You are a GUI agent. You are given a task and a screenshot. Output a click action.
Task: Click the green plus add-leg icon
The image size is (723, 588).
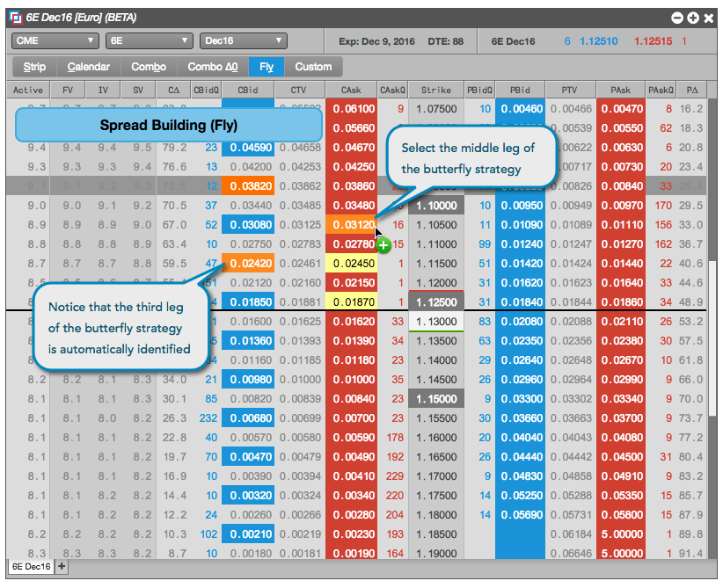click(x=383, y=245)
